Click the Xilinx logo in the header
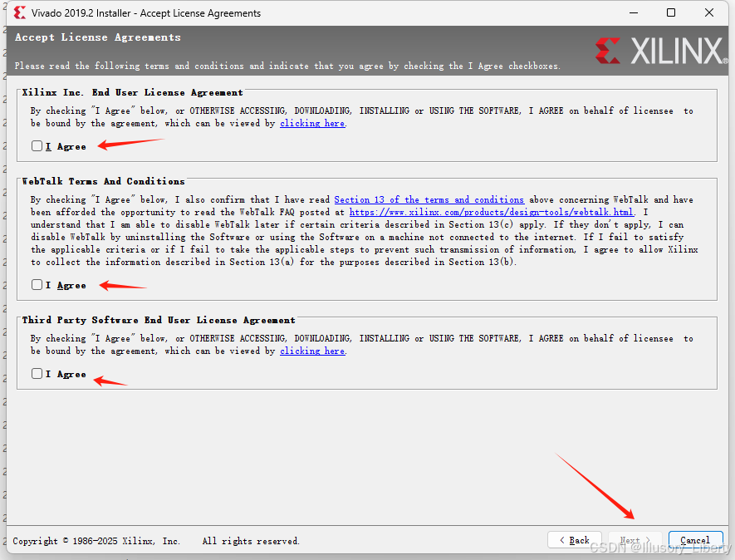The height and width of the screenshot is (560, 735). point(661,51)
